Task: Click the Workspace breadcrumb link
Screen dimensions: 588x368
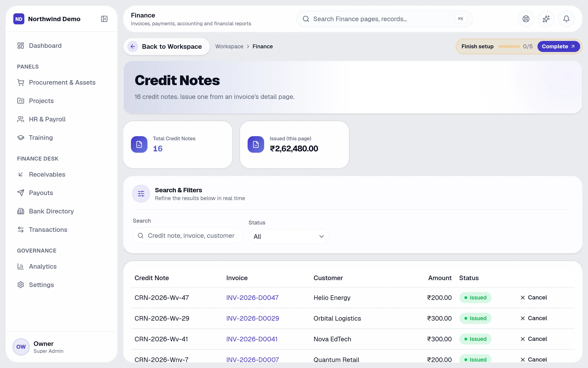Action: [x=229, y=46]
